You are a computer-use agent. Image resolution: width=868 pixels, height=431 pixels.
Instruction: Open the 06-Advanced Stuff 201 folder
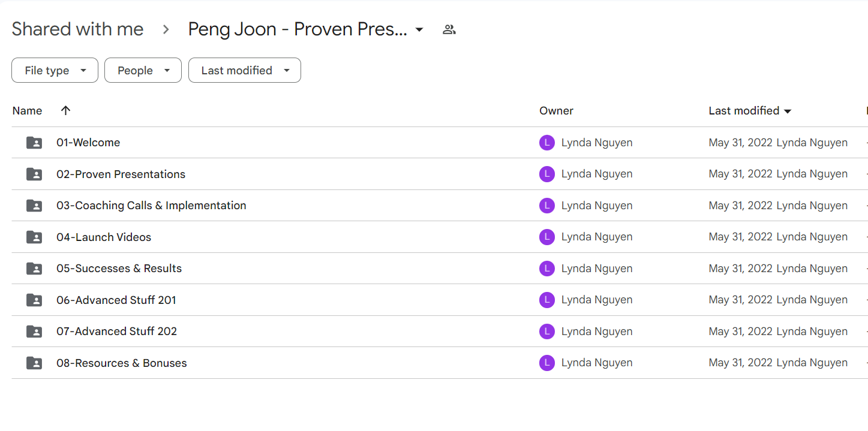tap(116, 300)
